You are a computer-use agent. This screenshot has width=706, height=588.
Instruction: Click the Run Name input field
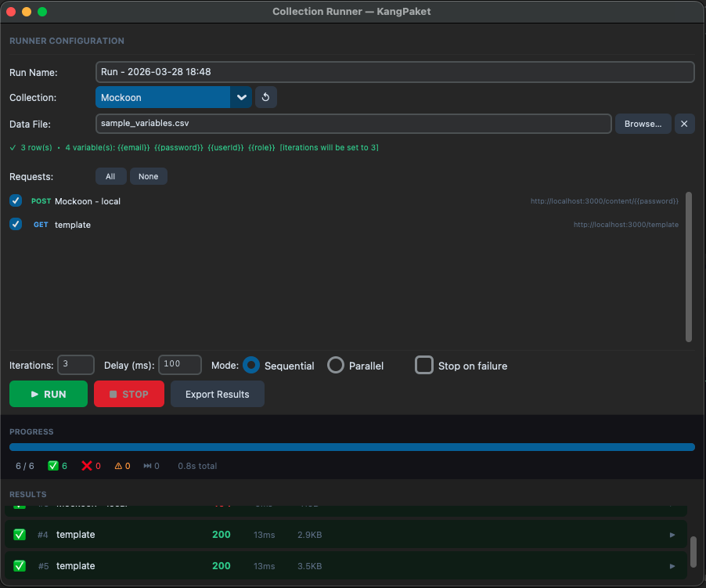394,72
